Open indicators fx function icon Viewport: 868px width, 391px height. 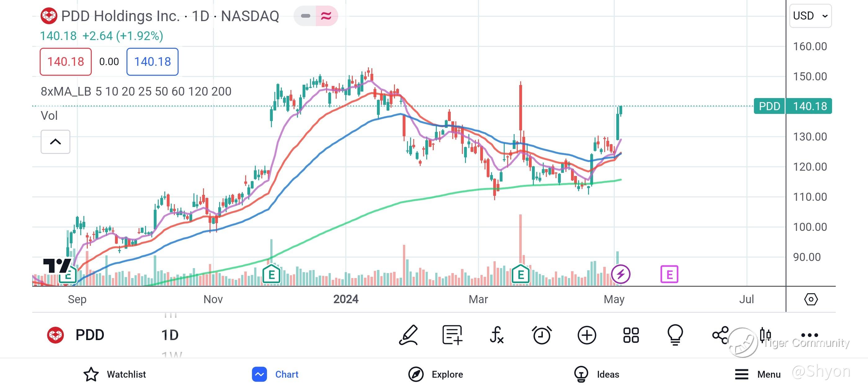(x=497, y=335)
